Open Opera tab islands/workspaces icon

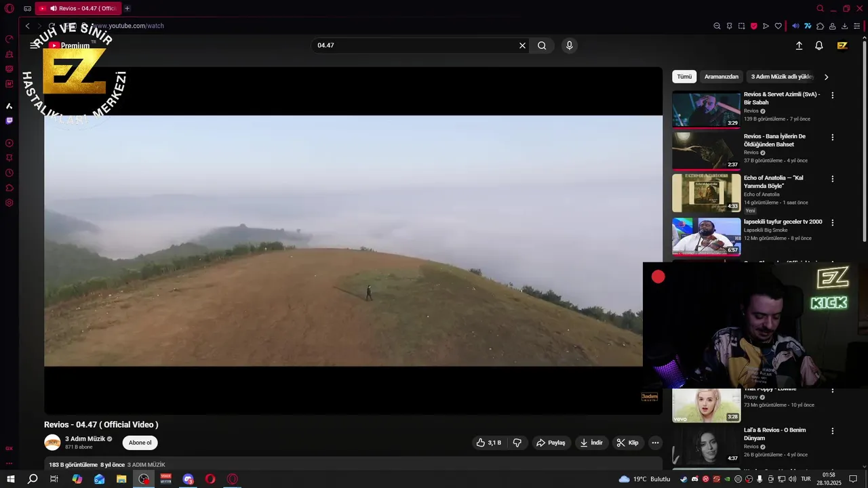(x=27, y=8)
